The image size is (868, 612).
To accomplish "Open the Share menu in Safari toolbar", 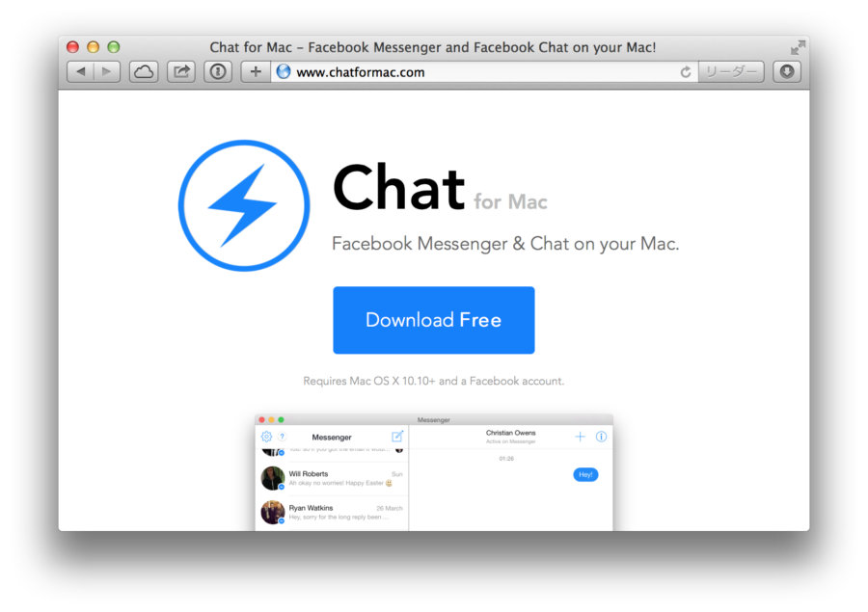I will [181, 72].
